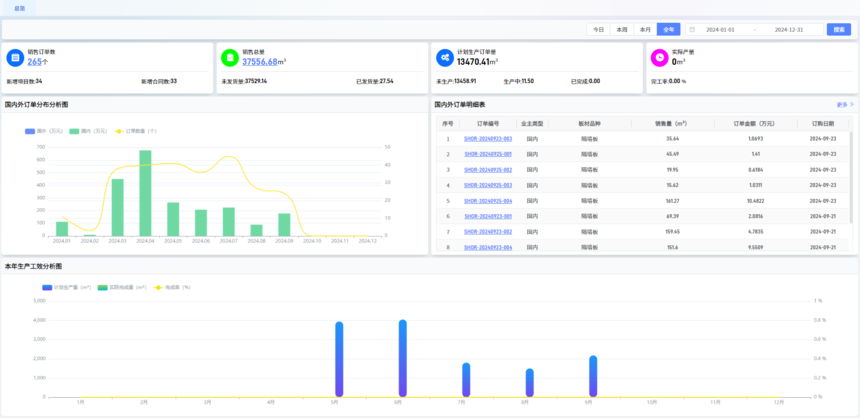Screen dimensions: 860x418
Task: Click the blue 销售订单数 card icon
Action: point(15,57)
